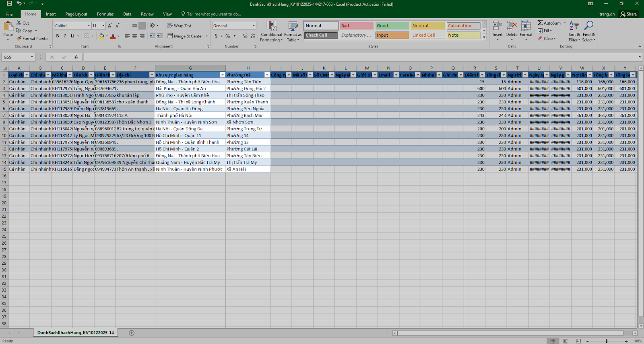
Task: Apply the yellow fill color
Action: point(101,36)
